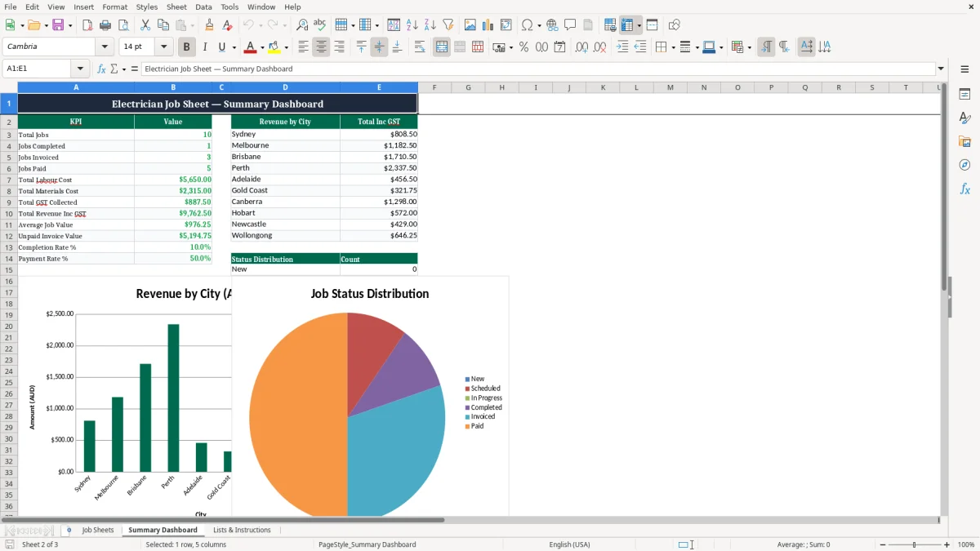Open sidebar Styles panel icon
Screen dimensions: 980x551
[x=964, y=118]
